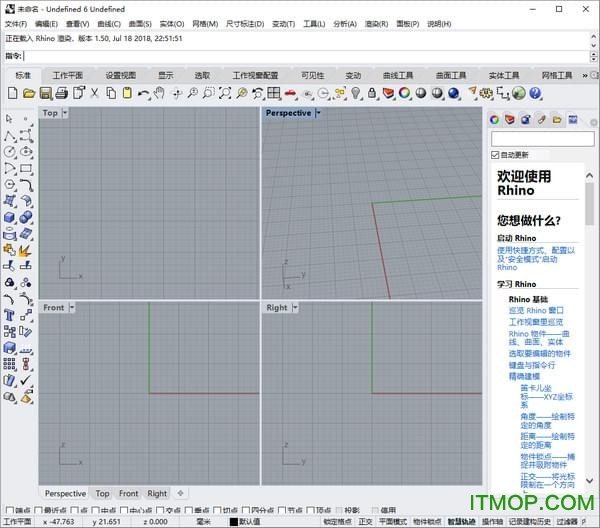Select the Polyline tool in left sidebar

[x=10, y=136]
